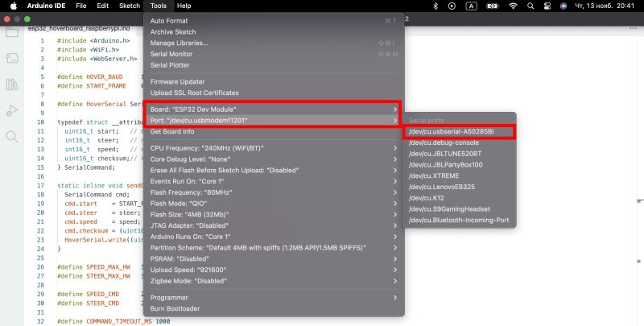Open the Sketchbook folder sidebar icon
The height and width of the screenshot is (326, 644).
click(12, 32)
